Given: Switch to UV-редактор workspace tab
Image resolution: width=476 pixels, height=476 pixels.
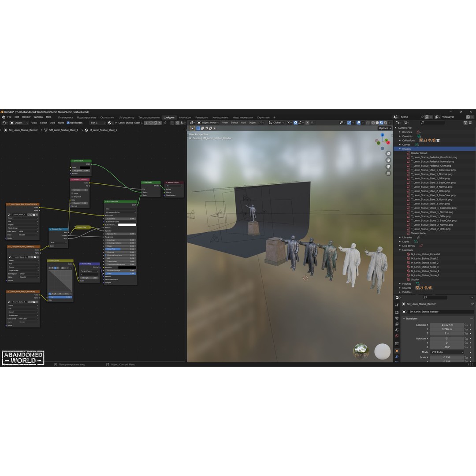Looking at the screenshot, I should (x=126, y=118).
